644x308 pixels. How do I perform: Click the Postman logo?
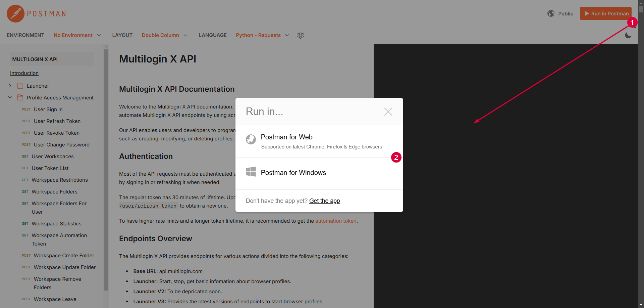point(15,13)
